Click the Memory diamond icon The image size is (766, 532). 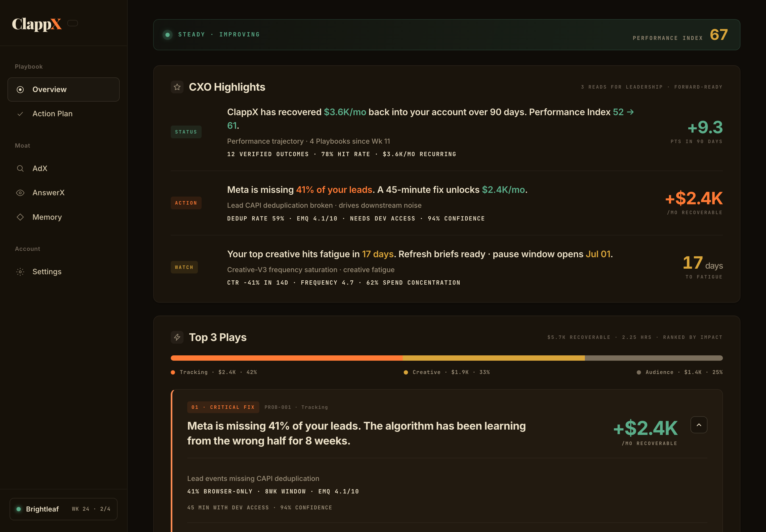tap(20, 217)
